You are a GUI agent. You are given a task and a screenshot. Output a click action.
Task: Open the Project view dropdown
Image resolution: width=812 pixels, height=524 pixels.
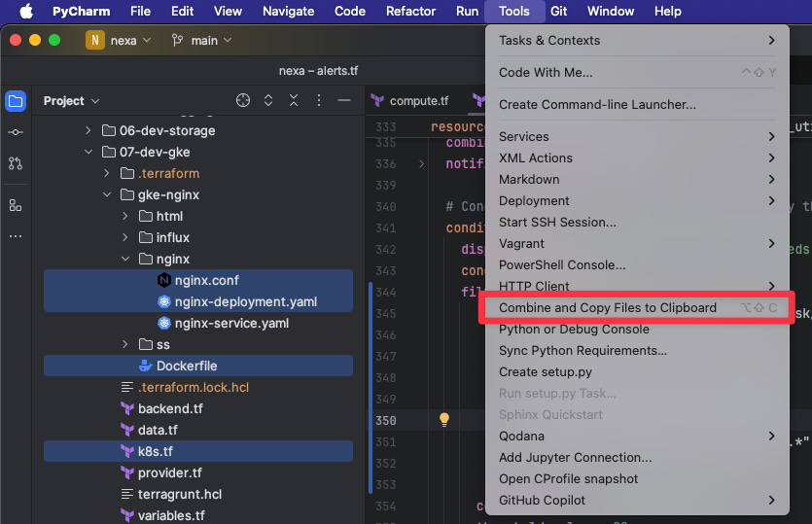coord(71,101)
